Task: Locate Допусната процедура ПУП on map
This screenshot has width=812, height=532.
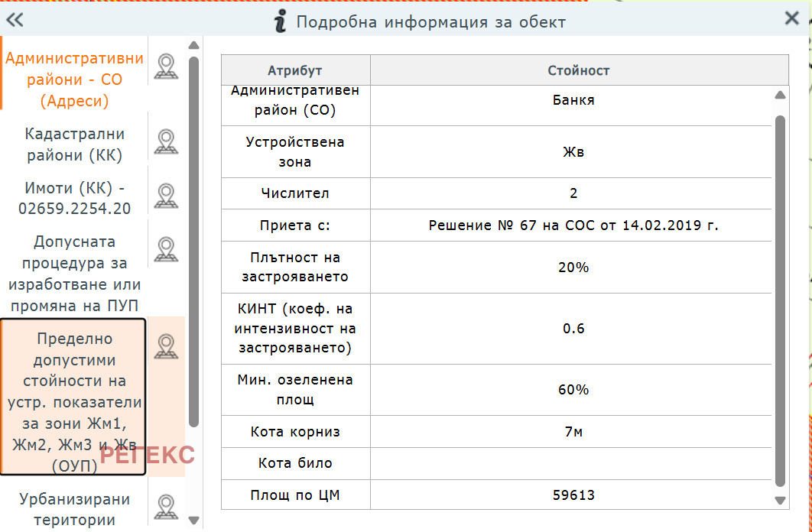Action: tap(166, 249)
